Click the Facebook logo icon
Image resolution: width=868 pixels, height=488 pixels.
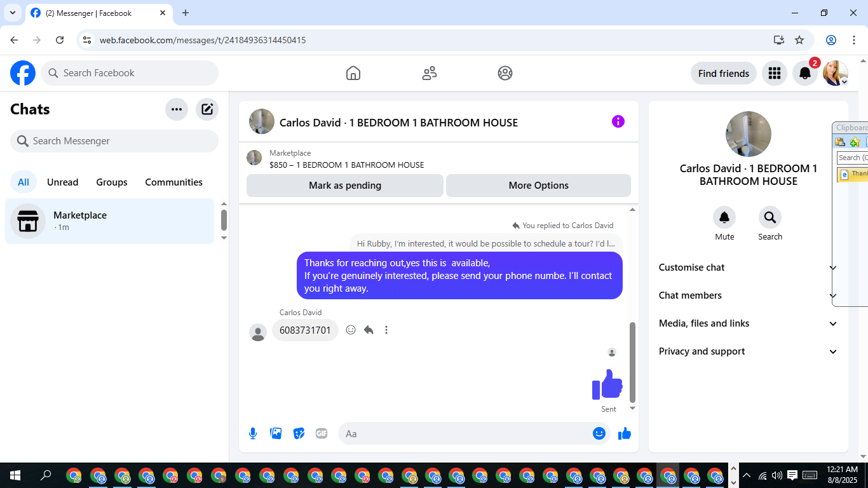pyautogui.click(x=23, y=73)
